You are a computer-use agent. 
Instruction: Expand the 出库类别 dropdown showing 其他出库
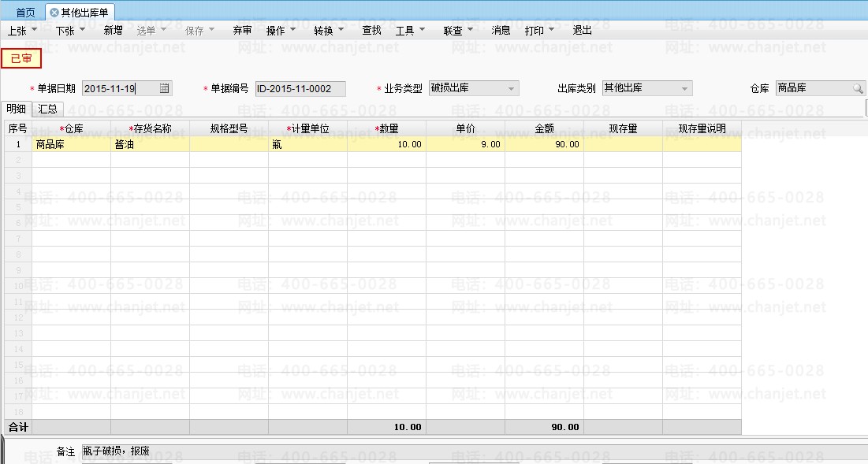tap(685, 88)
